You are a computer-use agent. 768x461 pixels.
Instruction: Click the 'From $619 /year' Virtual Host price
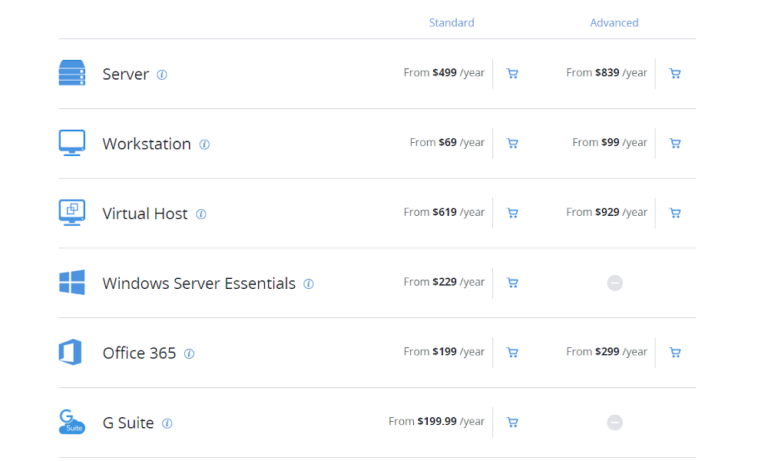(x=444, y=212)
